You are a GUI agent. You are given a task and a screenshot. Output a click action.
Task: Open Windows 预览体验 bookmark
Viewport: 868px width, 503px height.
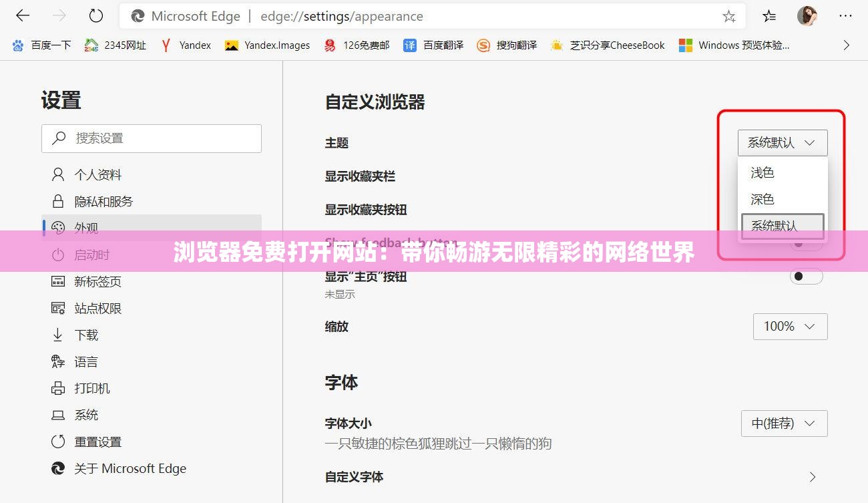pos(734,45)
